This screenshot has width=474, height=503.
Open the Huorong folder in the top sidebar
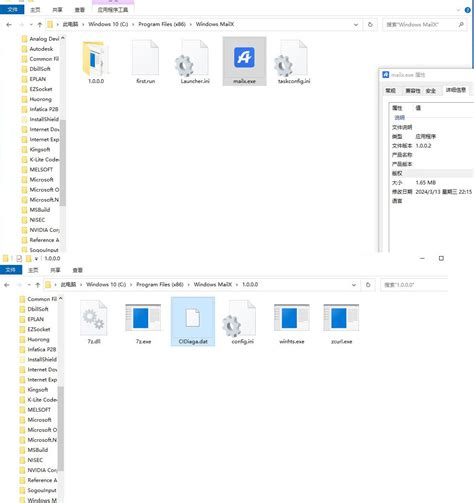36,99
